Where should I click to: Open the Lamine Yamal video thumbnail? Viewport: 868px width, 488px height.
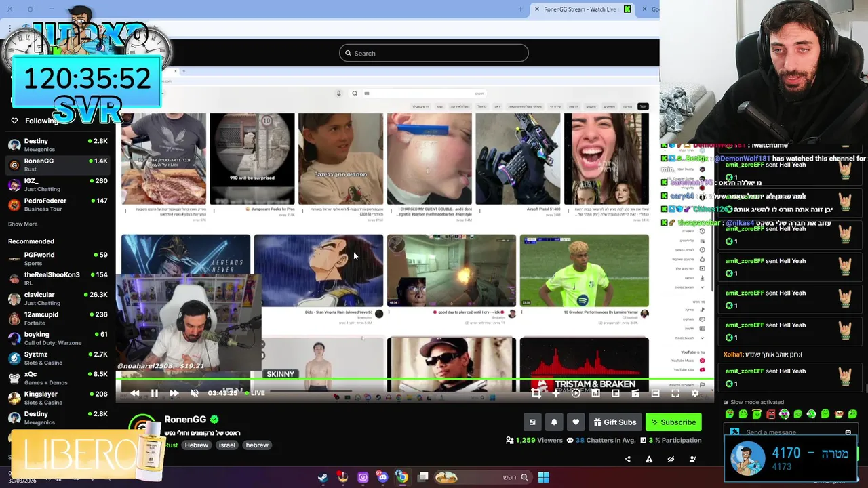coord(585,271)
